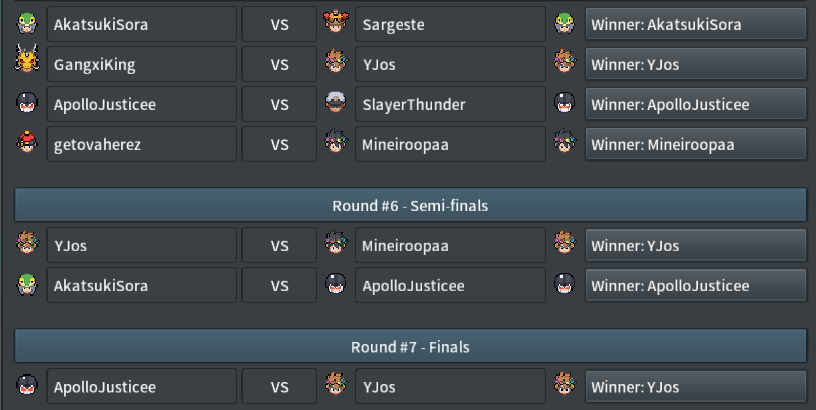Click Winner: ApolloJusticee in the semi-finals
816x410 pixels.
pyautogui.click(x=696, y=285)
